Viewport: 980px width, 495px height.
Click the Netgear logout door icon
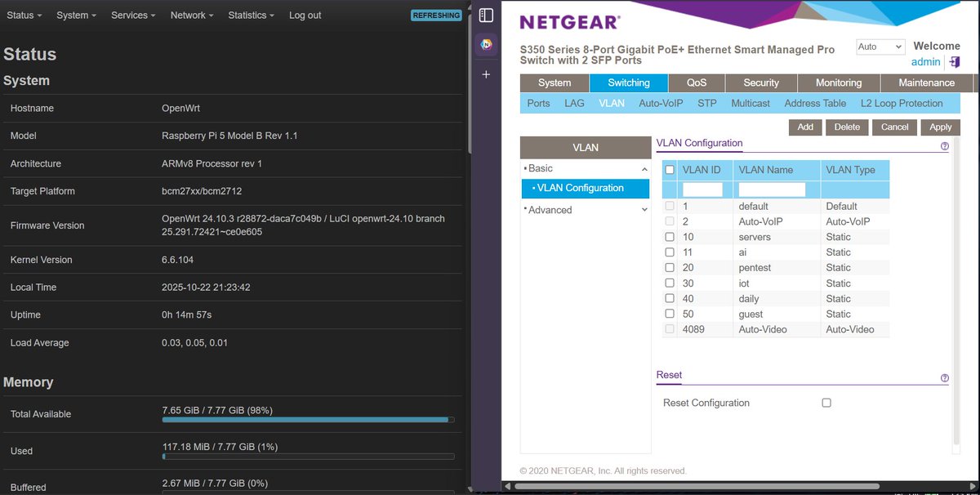955,62
